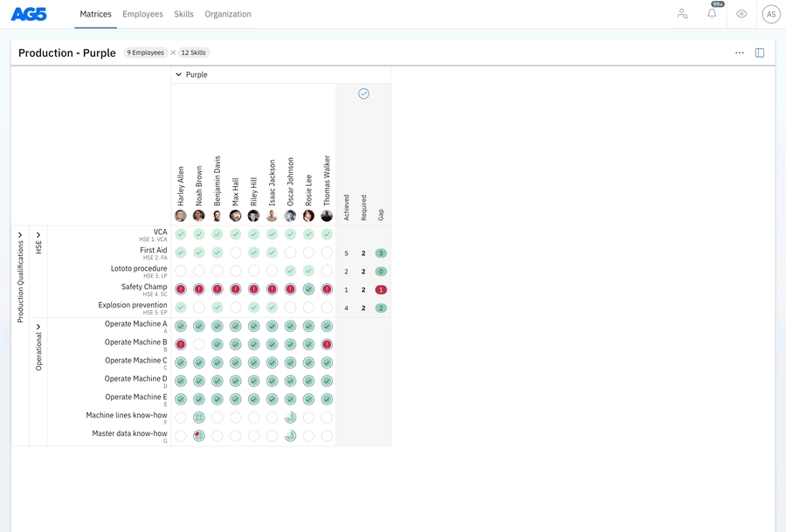Screen dimensions: 786x532
Task: Collapse the Operational skill group
Action: tap(38, 327)
